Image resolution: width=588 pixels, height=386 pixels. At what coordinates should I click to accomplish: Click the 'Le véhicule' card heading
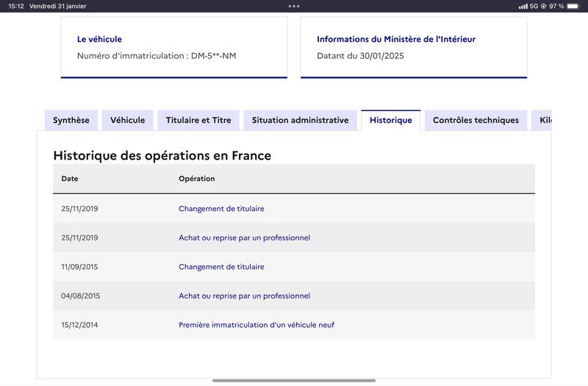[x=99, y=39]
